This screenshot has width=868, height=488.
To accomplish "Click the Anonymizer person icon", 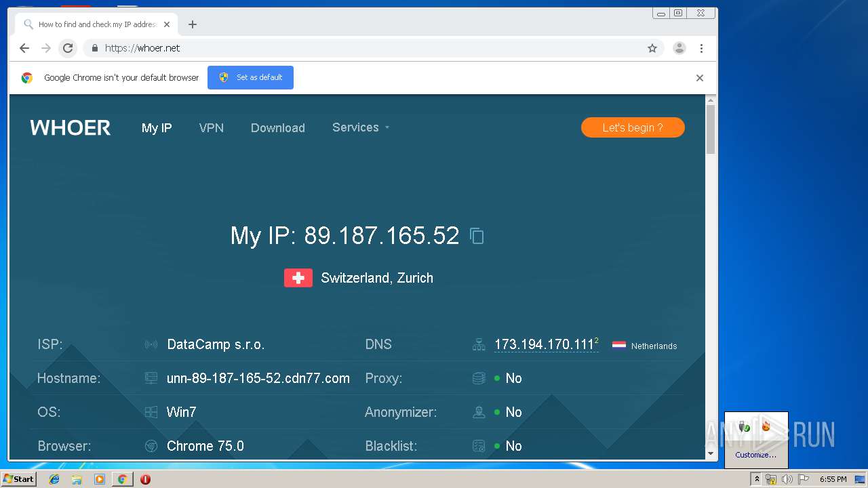I will 479,412.
